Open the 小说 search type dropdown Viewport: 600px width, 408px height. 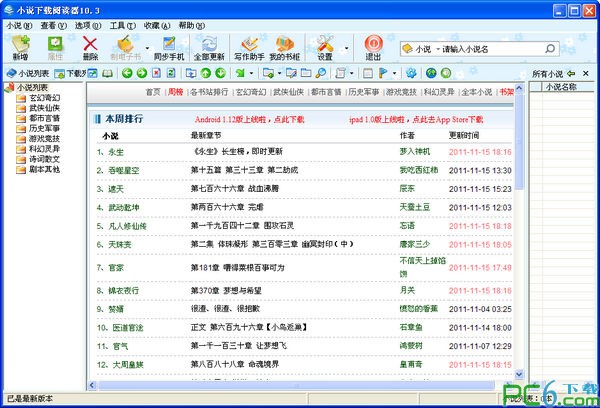438,49
